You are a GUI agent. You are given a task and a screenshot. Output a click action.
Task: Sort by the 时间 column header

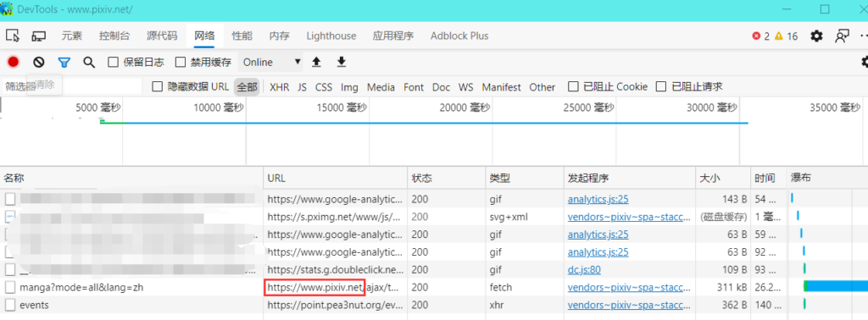(x=769, y=179)
